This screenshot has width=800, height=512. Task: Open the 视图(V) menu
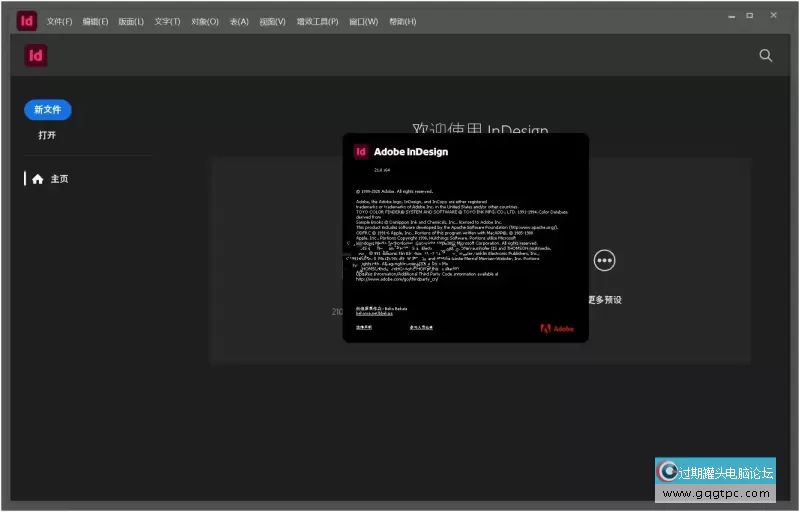(x=272, y=21)
